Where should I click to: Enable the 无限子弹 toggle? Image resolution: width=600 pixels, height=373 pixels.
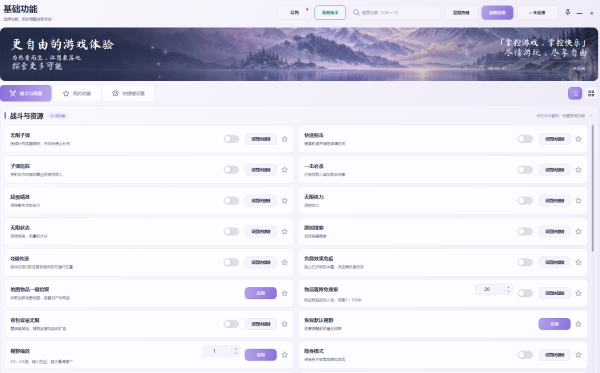pos(231,139)
